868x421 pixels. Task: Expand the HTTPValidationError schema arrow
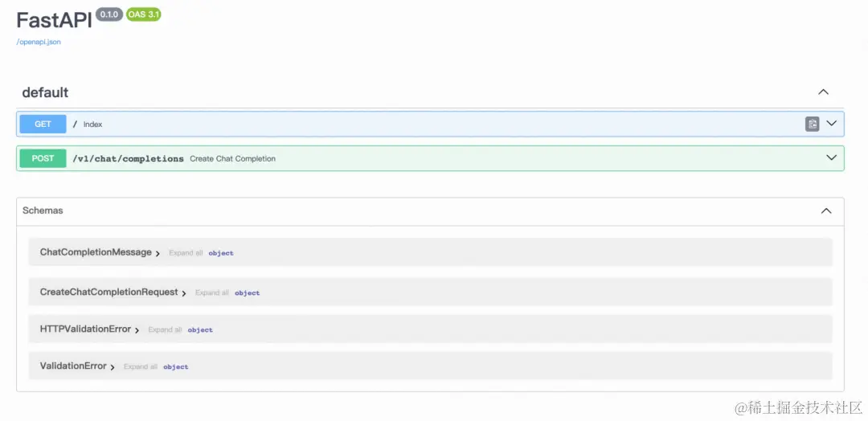click(137, 330)
